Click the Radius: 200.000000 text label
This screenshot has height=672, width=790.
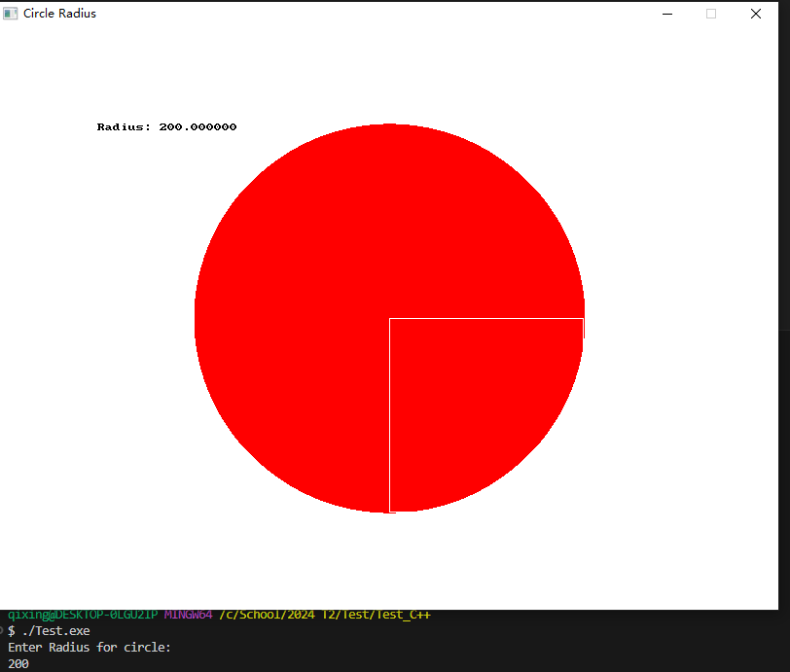click(x=166, y=126)
